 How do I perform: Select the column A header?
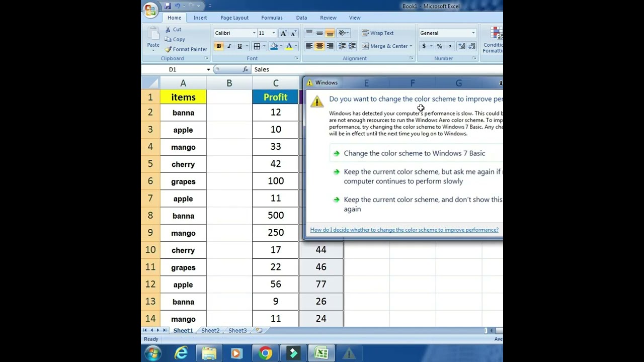tap(183, 83)
